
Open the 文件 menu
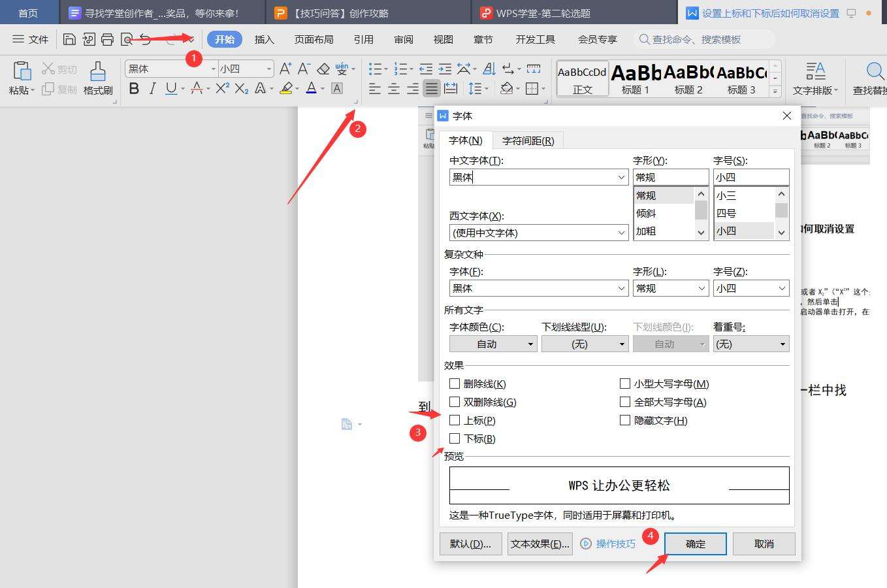point(31,39)
